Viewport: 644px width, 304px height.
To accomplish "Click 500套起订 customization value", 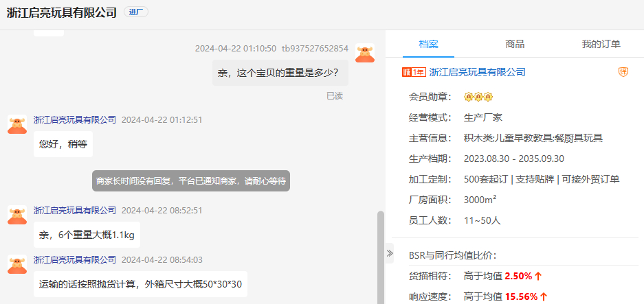I will click(486, 179).
